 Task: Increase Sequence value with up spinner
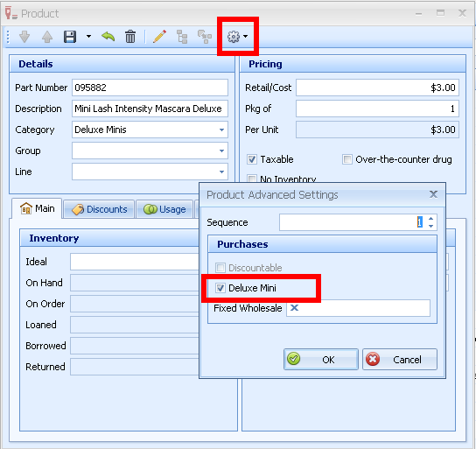click(x=430, y=219)
